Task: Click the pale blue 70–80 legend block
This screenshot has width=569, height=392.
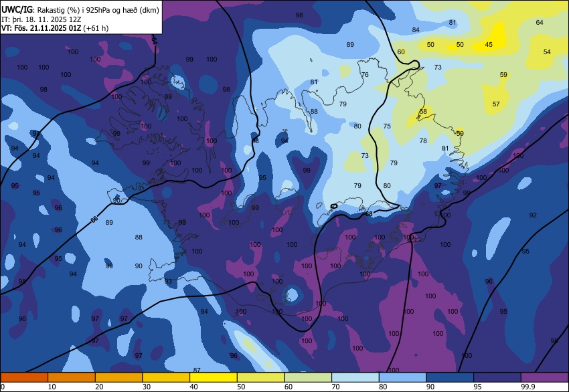Action: (x=355, y=377)
